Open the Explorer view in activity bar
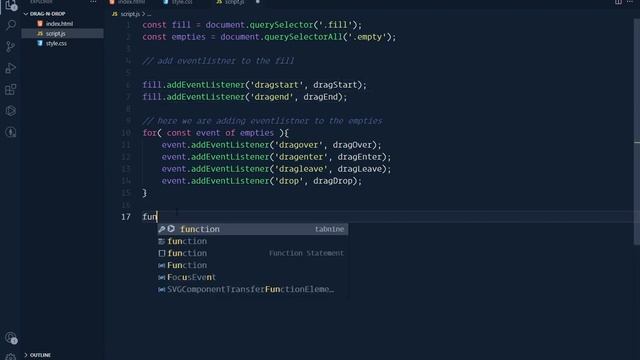This screenshot has width=640, height=360. [11, 5]
